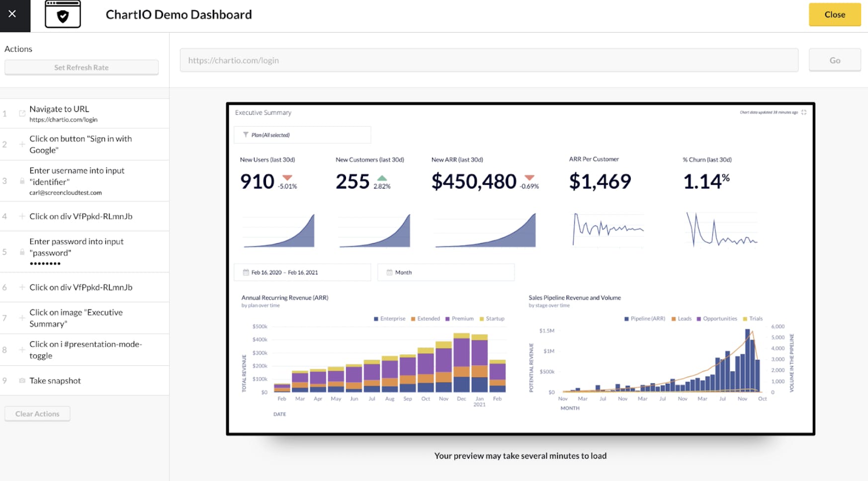Toggle the Pipeline (ARR) legend item
The height and width of the screenshot is (481, 868).
click(645, 319)
